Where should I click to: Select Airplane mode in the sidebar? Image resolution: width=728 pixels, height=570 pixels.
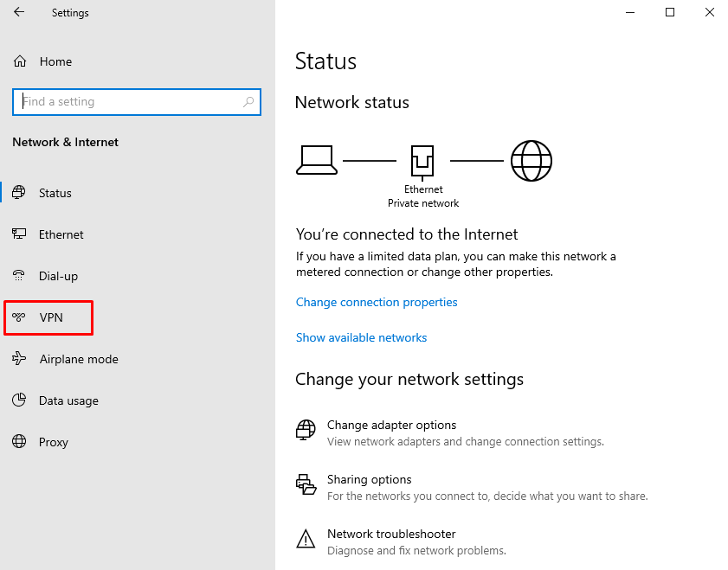[x=79, y=360]
